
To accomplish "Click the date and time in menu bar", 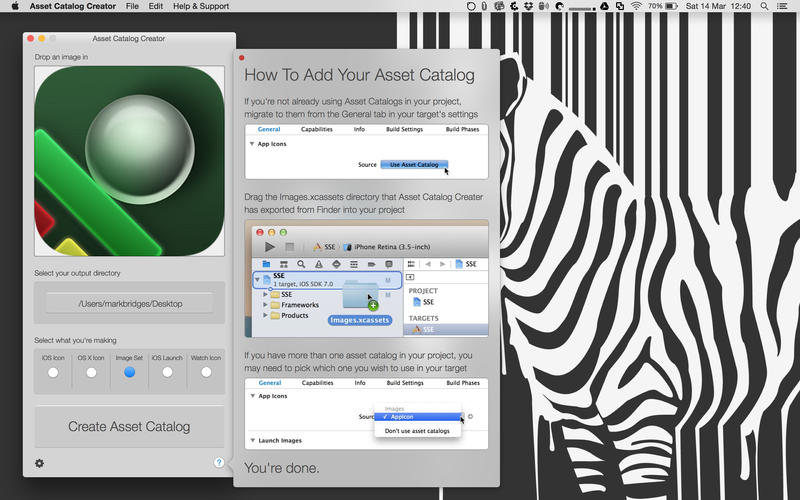I will 718,6.
